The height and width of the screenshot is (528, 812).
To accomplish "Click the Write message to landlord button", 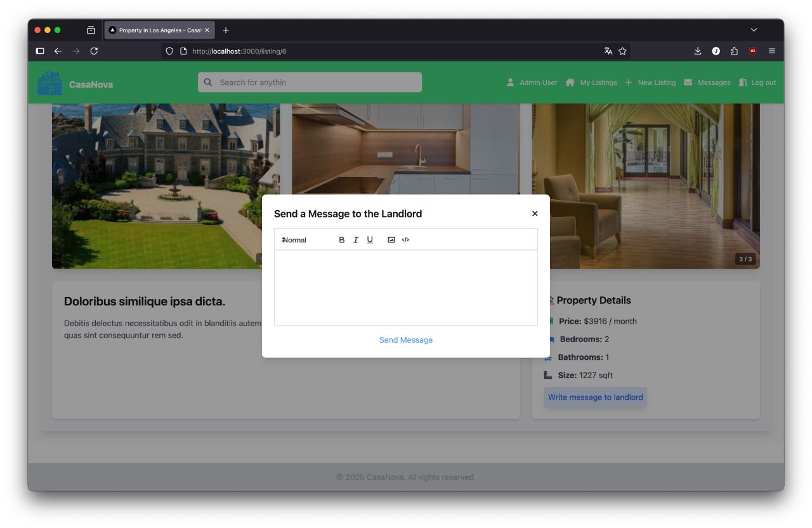I will click(595, 397).
